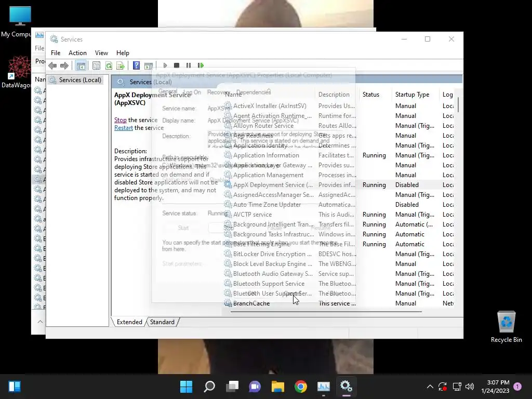Image resolution: width=532 pixels, height=399 pixels.
Task: Open the Chat app from the taskbar
Action: coord(255,387)
